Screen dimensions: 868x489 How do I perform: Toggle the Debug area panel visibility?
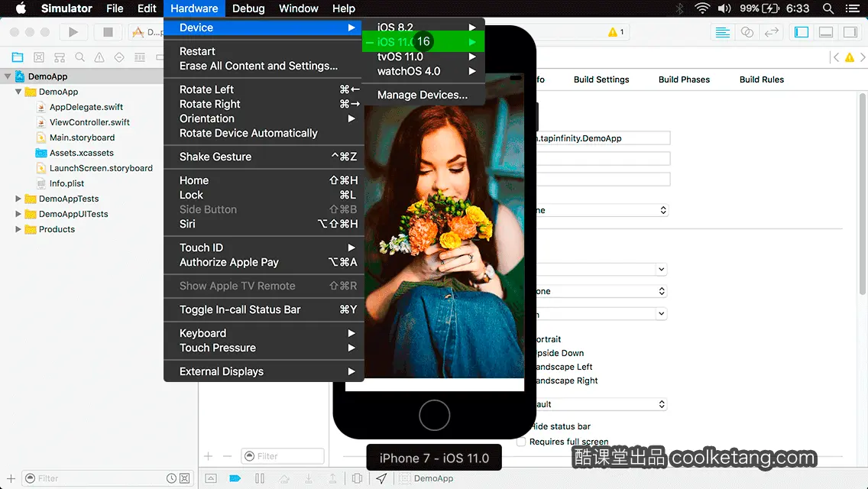tap(826, 32)
